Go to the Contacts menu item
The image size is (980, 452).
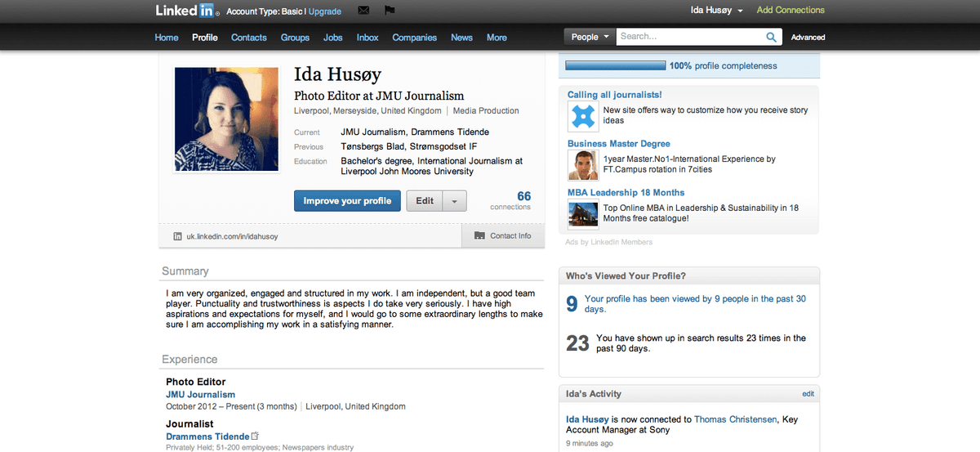coord(248,38)
